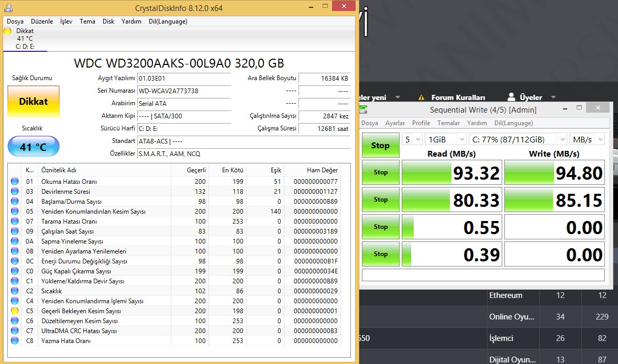Open the Temalar menu in CrystalDiskMark
Screen dimensions: 618x364
point(448,123)
